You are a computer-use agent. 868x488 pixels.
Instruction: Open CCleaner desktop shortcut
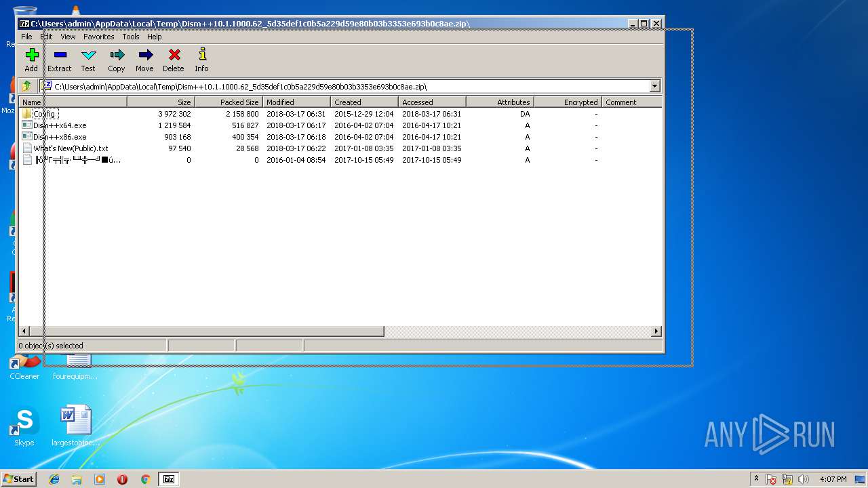pos(24,367)
